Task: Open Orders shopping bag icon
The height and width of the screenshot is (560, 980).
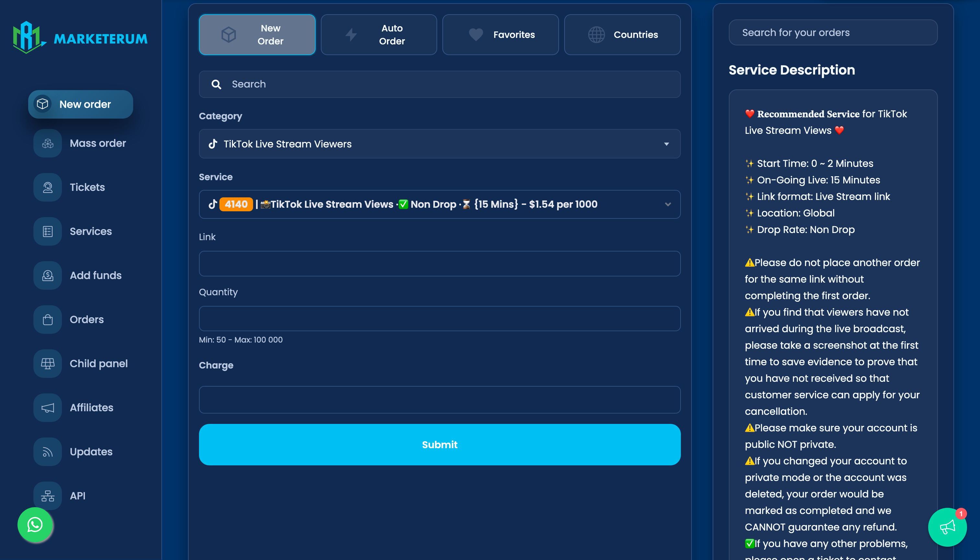Action: [x=48, y=320]
